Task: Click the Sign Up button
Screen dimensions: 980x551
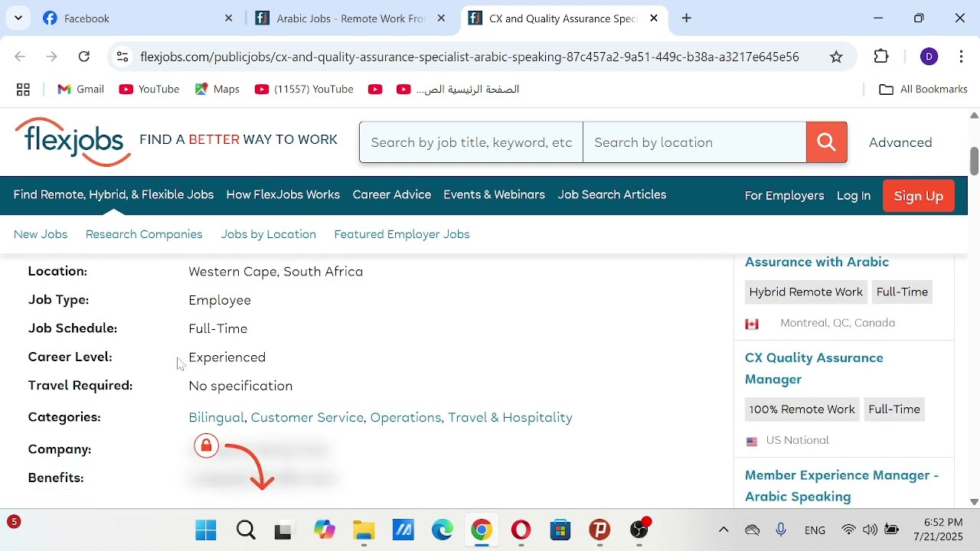Action: 919,196
